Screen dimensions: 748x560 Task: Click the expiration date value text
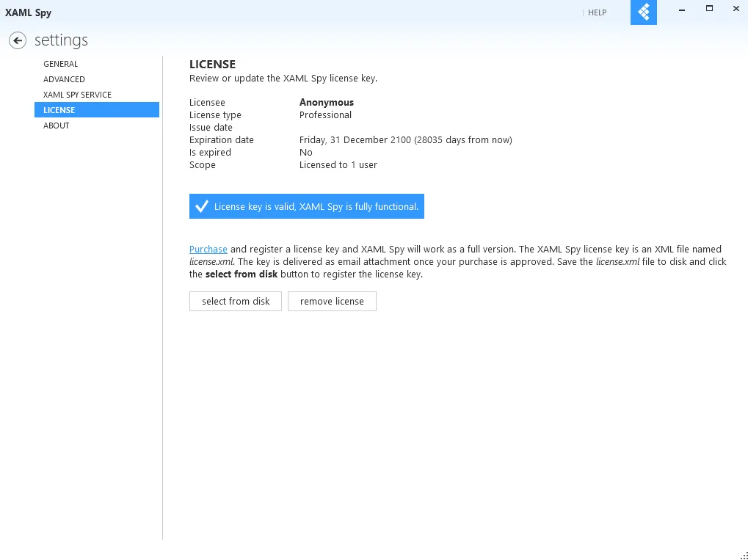tap(405, 139)
